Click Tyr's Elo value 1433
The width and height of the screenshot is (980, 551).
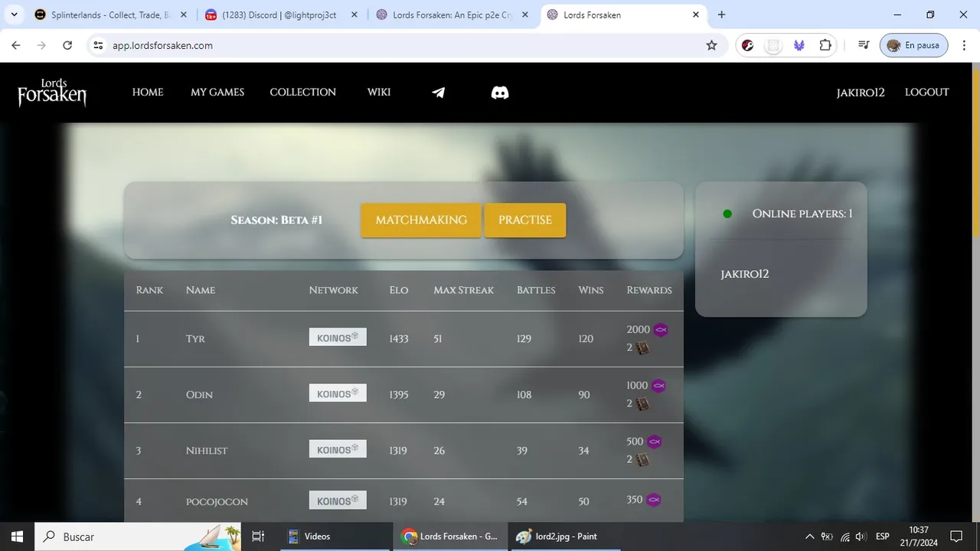(x=399, y=338)
